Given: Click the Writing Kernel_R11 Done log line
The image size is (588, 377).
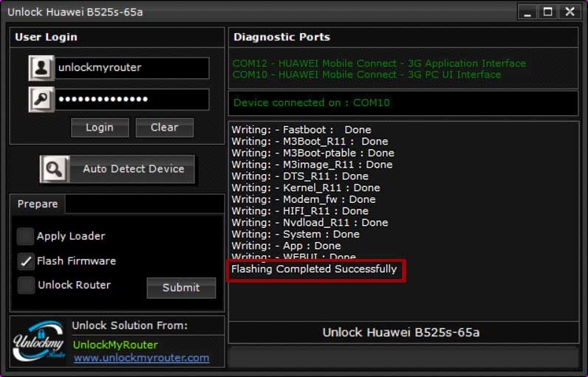Looking at the screenshot, I should pyautogui.click(x=306, y=187).
